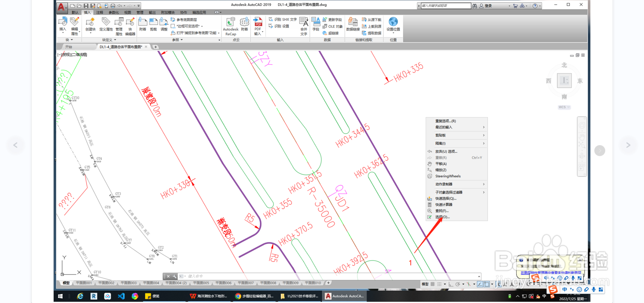Close the command line with X button
Screen dimensions: 644x303
[168, 276]
